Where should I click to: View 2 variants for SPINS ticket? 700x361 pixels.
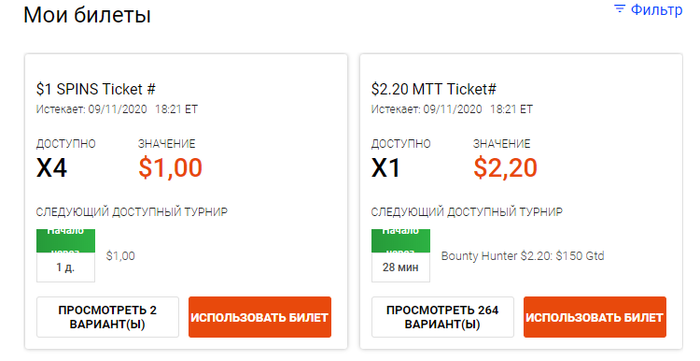pyautogui.click(x=108, y=317)
